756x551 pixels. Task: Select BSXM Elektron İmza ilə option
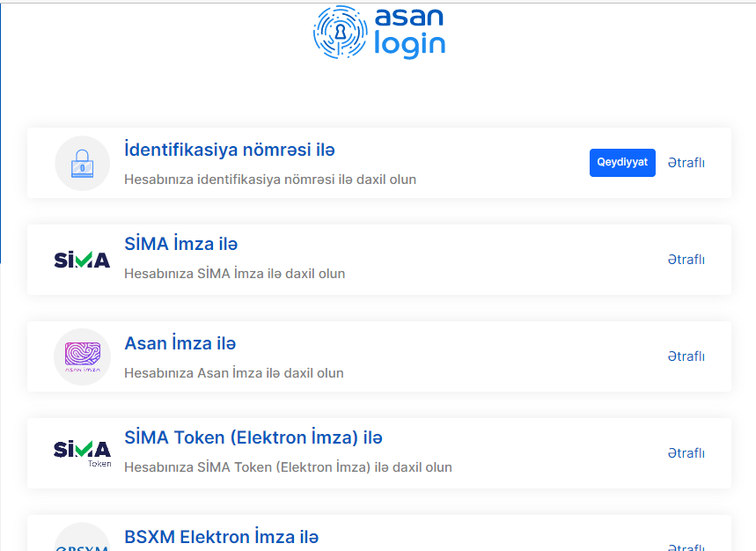221,537
